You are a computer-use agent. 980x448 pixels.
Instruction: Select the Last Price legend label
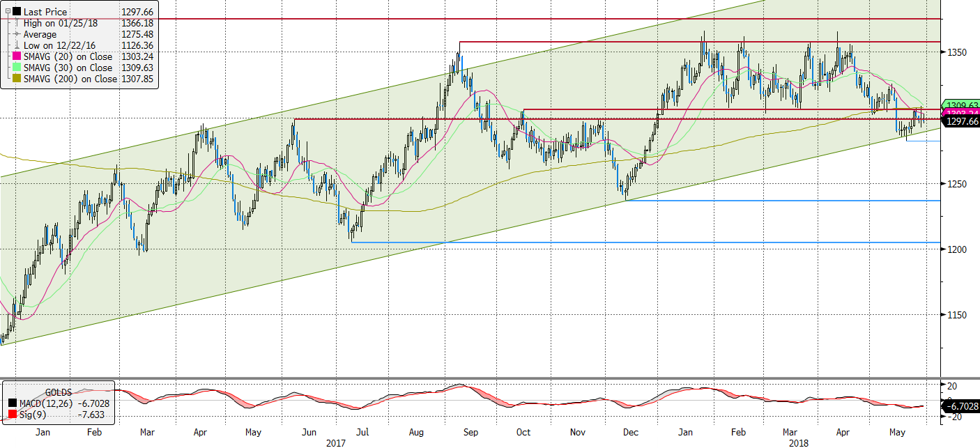(45, 12)
